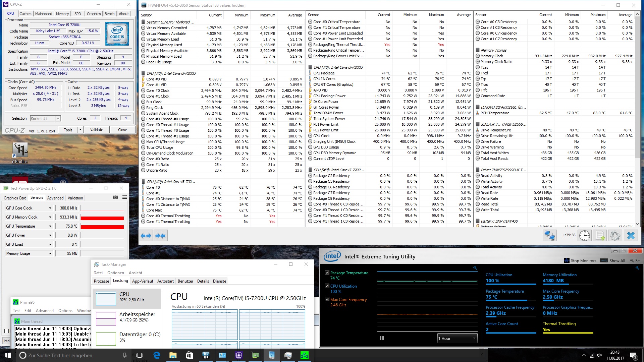Click CPU-Z Tools button
The width and height of the screenshot is (644, 362).
point(68,130)
